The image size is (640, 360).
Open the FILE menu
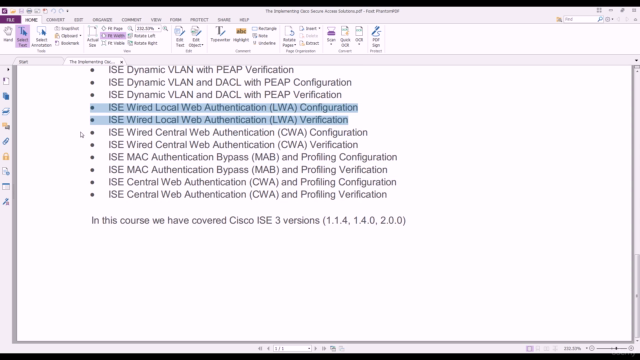(10, 20)
